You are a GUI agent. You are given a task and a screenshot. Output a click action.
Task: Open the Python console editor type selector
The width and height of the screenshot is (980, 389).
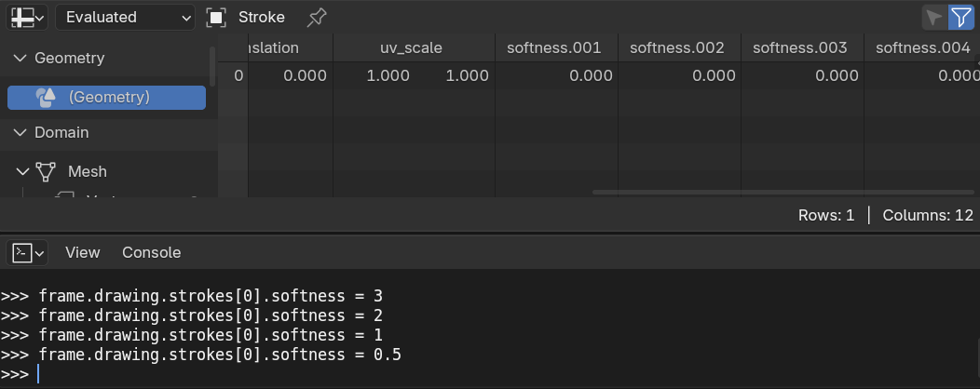click(x=28, y=252)
